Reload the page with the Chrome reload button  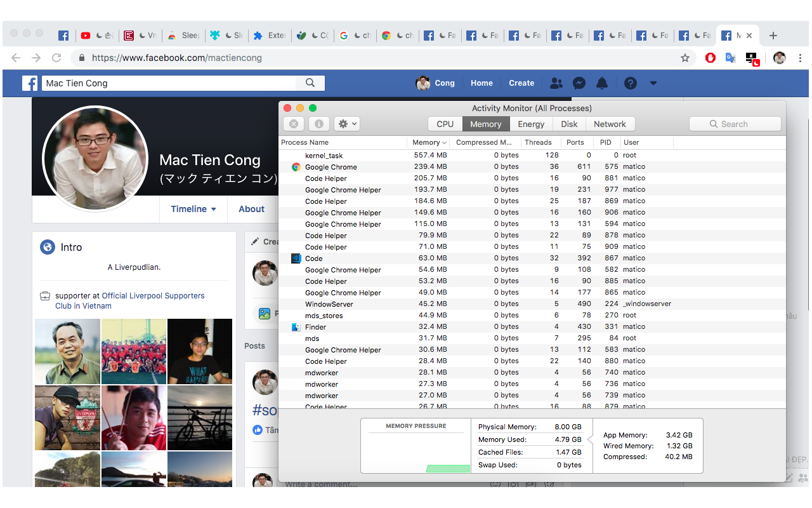click(56, 58)
